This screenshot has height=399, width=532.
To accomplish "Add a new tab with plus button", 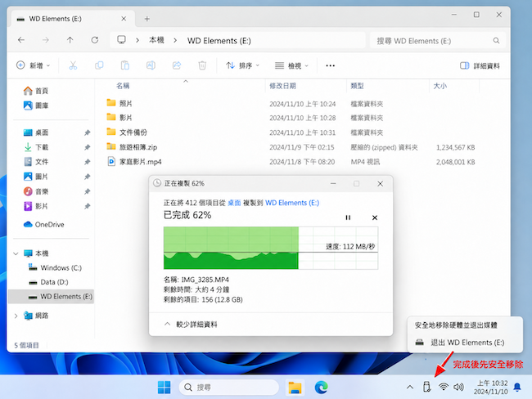I will [147, 19].
